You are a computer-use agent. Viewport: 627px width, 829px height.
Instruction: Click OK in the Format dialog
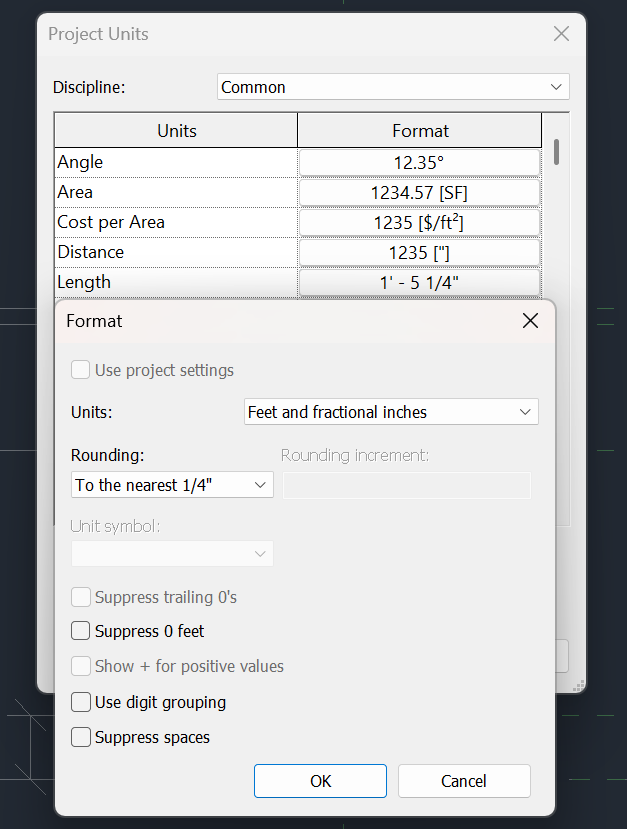point(320,781)
